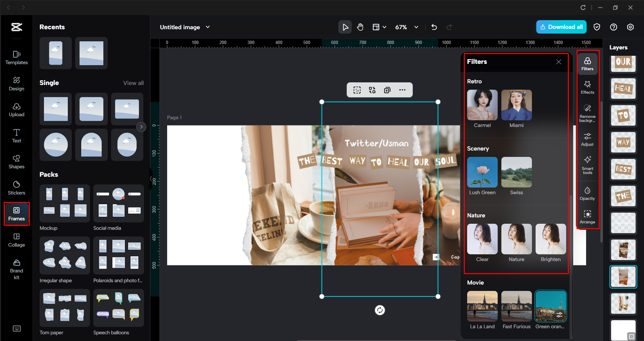Click the duplicate icon in floating toolbar
This screenshot has height=341, width=644.
point(387,90)
